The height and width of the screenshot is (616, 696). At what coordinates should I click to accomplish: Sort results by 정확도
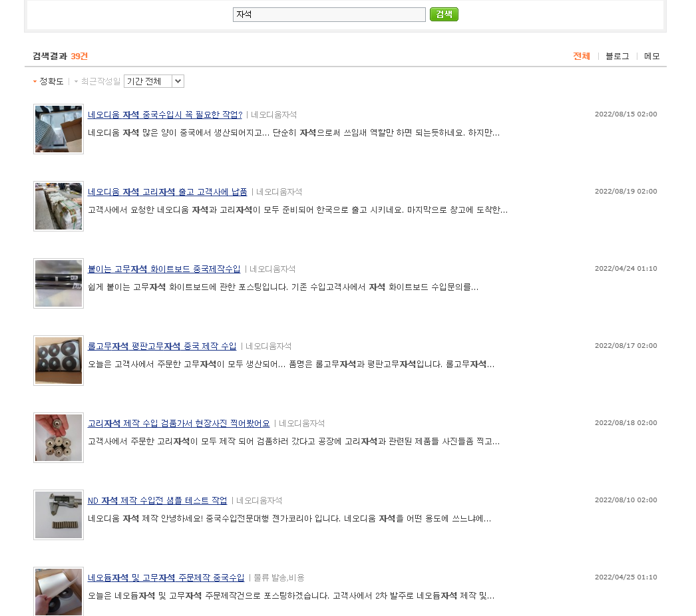(x=51, y=81)
